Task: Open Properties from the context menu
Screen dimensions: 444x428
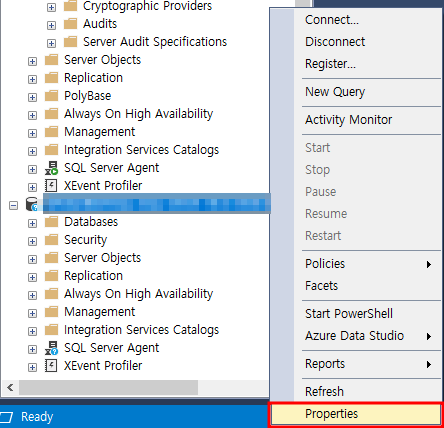Action: 356,414
